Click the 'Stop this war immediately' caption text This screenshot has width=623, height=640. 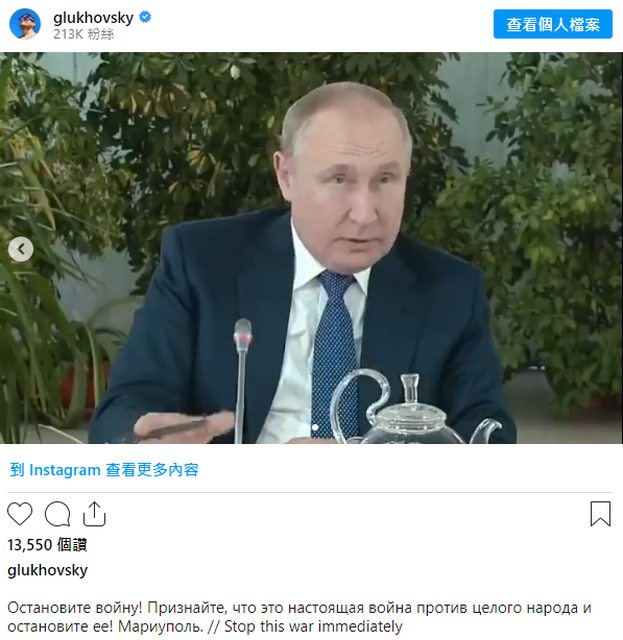313,626
